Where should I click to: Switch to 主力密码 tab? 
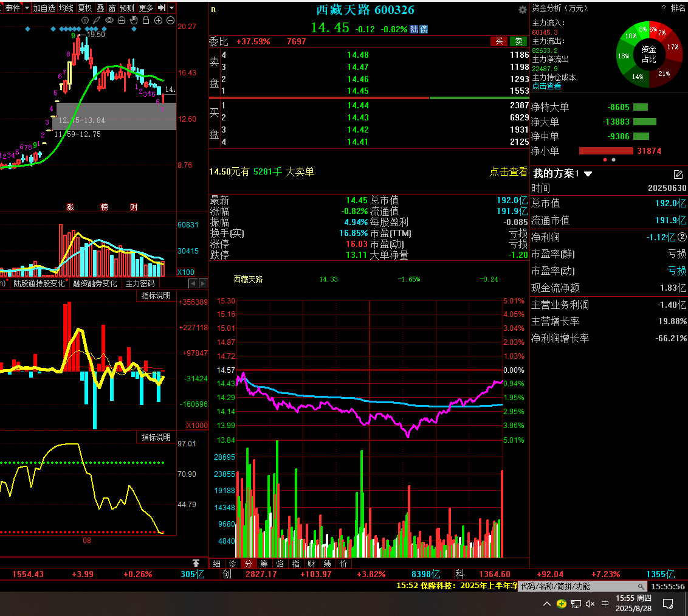coord(140,283)
